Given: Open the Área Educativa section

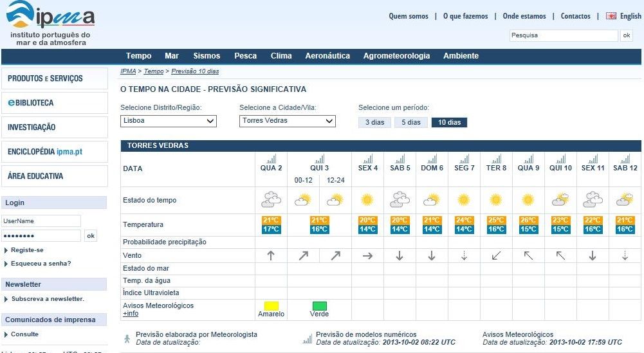Looking at the screenshot, I should (x=54, y=176).
